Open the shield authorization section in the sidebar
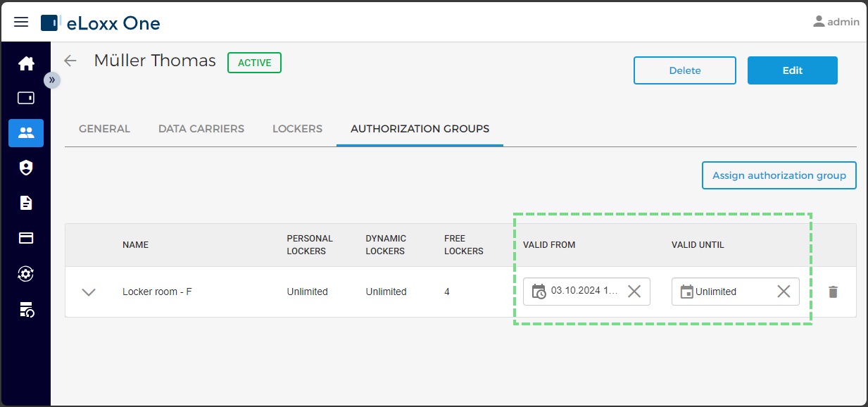868x407 pixels. tap(26, 168)
